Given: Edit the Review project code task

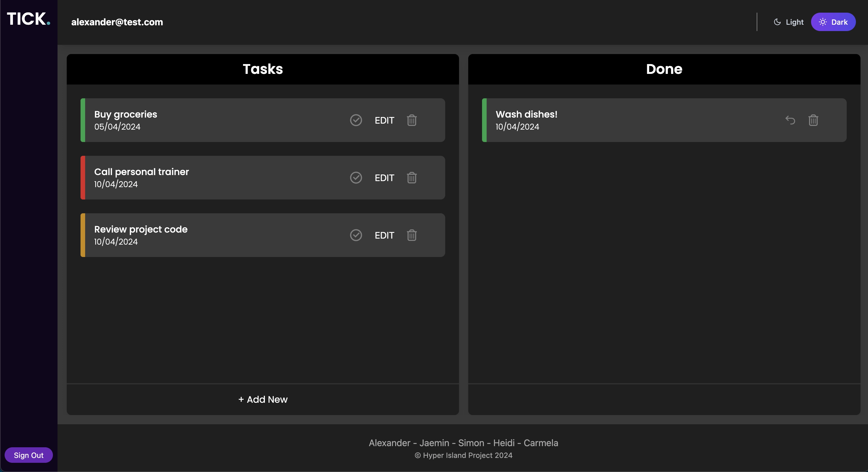Looking at the screenshot, I should (x=384, y=236).
